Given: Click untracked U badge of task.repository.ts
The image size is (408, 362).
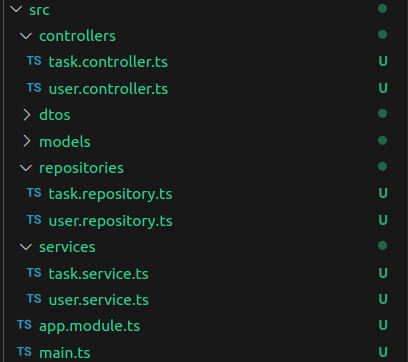Looking at the screenshot, I should 383,193.
